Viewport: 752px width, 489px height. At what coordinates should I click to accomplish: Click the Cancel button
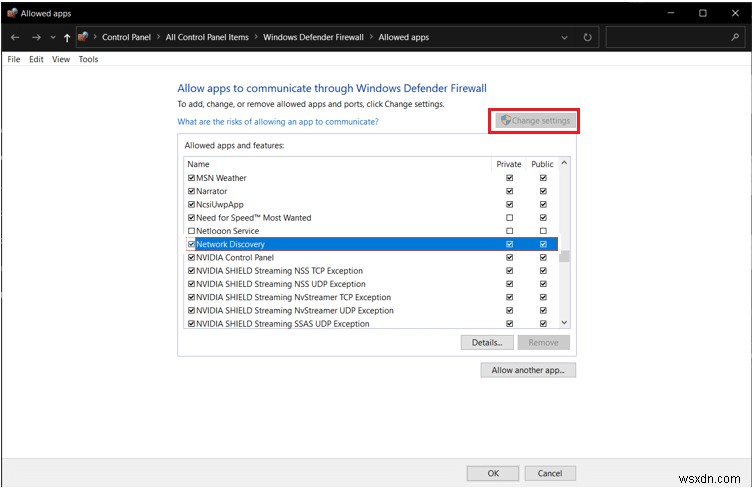pos(550,473)
